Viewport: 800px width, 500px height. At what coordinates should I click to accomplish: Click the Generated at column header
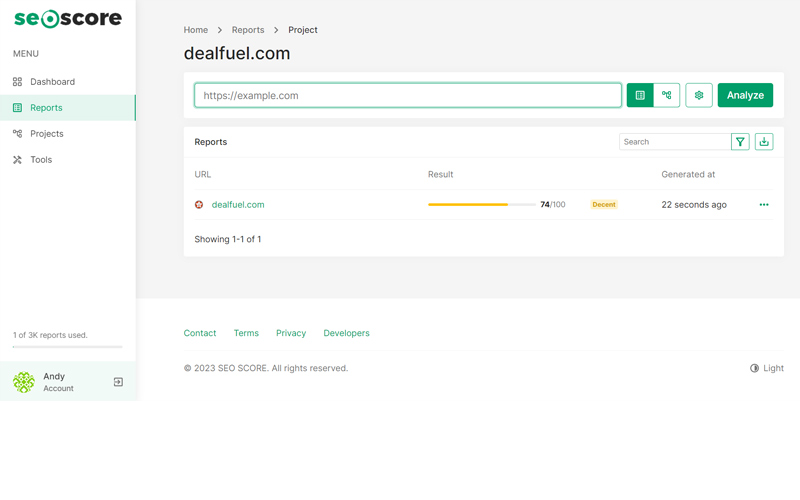click(688, 174)
